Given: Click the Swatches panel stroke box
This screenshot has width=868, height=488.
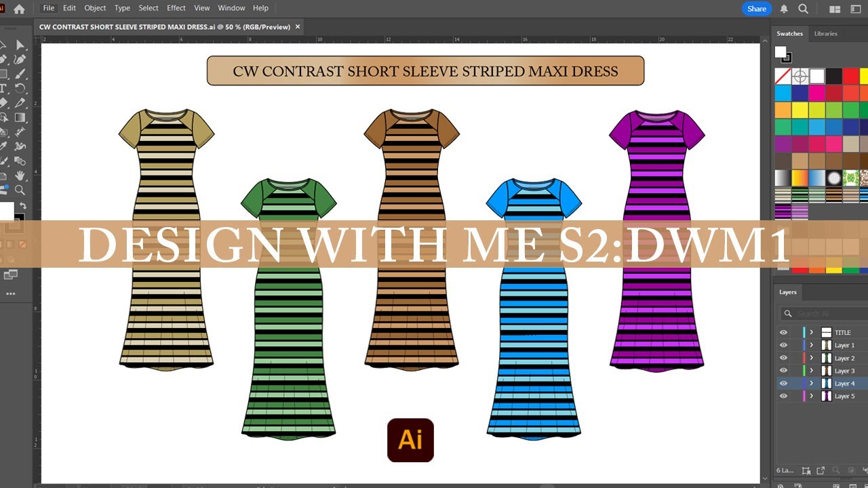Looking at the screenshot, I should pyautogui.click(x=787, y=58).
